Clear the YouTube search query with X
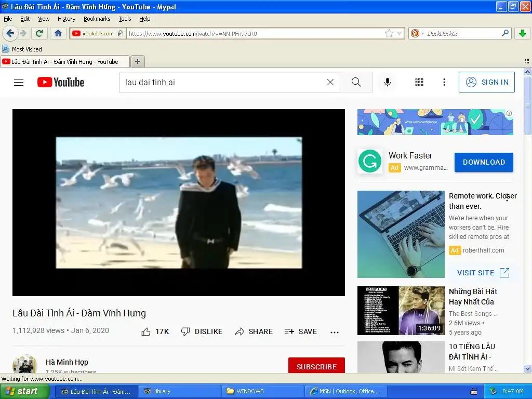 pos(330,82)
